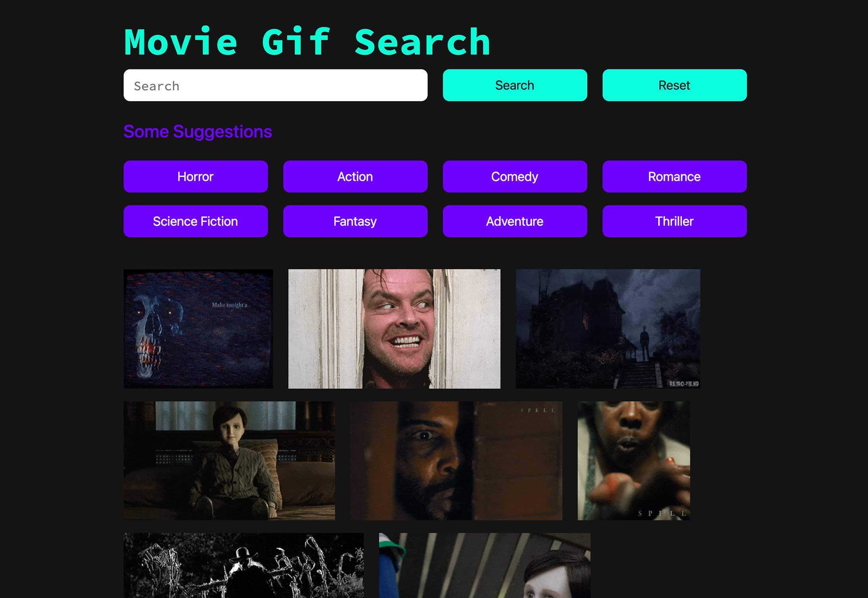Image resolution: width=868 pixels, height=598 pixels.
Task: Click the Search button to submit query
Action: click(515, 85)
